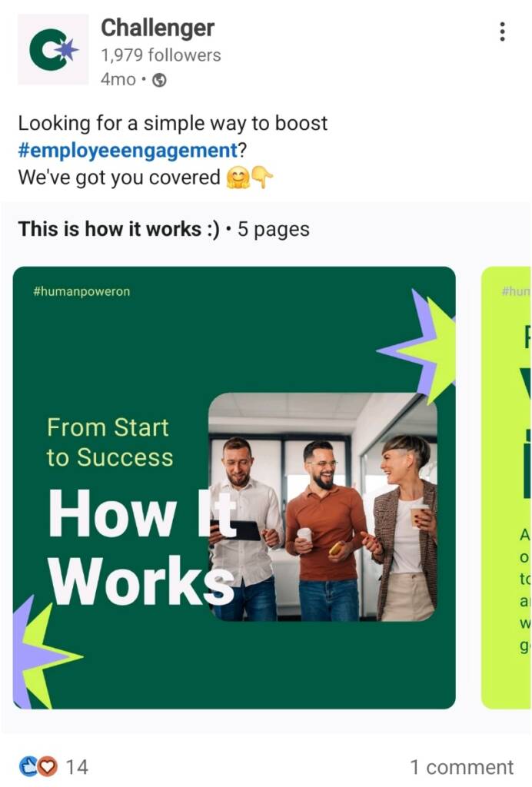Image resolution: width=532 pixels, height=787 pixels.
Task: Click the office team photo in slide
Action: click(x=323, y=507)
